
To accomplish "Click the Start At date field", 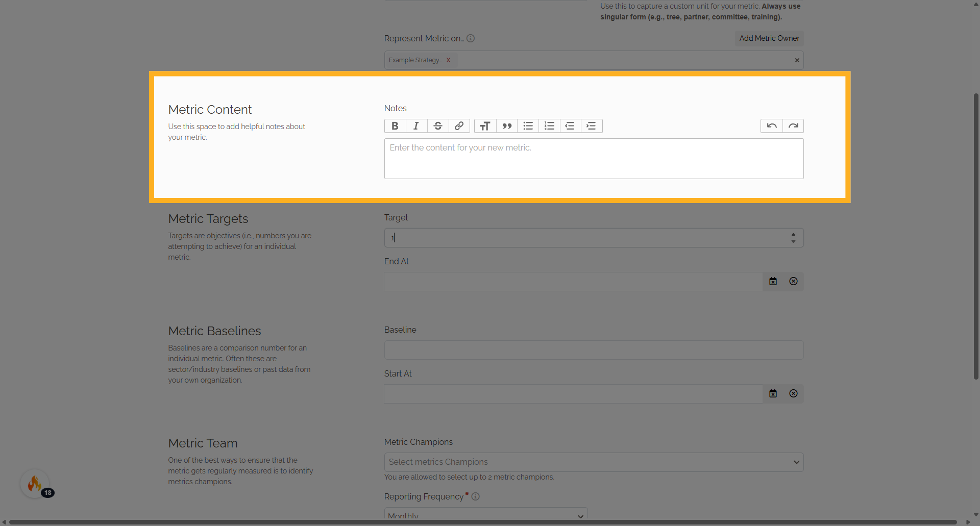I will point(573,394).
